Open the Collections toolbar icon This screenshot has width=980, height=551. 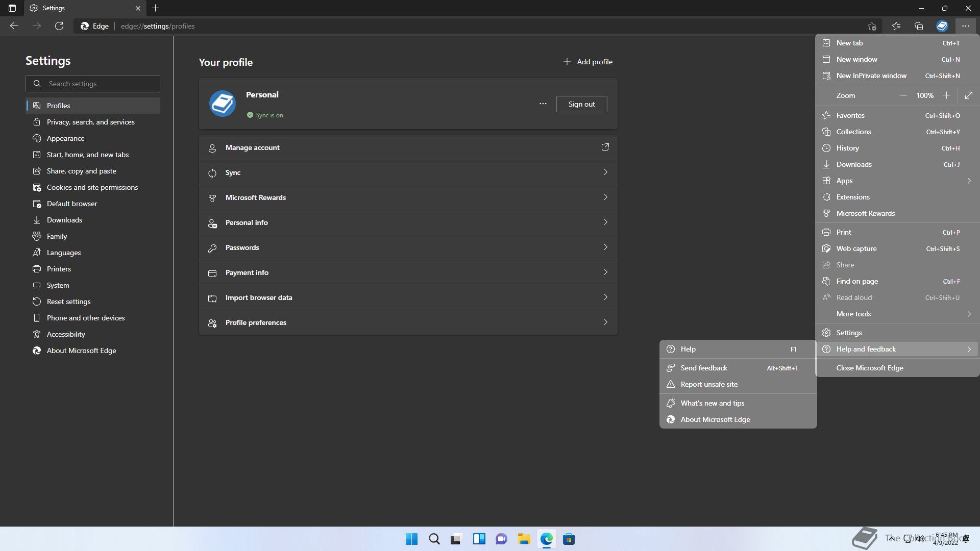point(919,26)
